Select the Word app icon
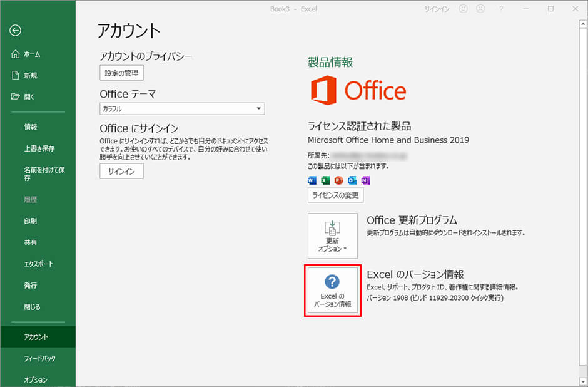 311,180
